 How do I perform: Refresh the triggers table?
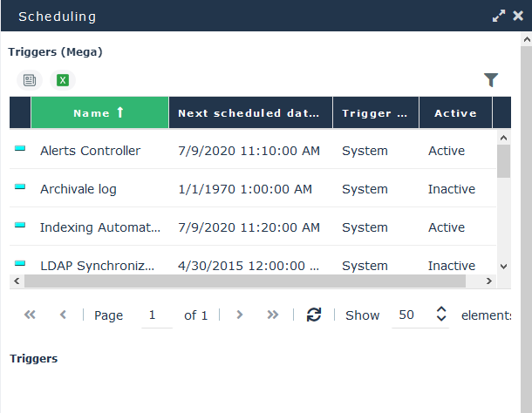[314, 315]
